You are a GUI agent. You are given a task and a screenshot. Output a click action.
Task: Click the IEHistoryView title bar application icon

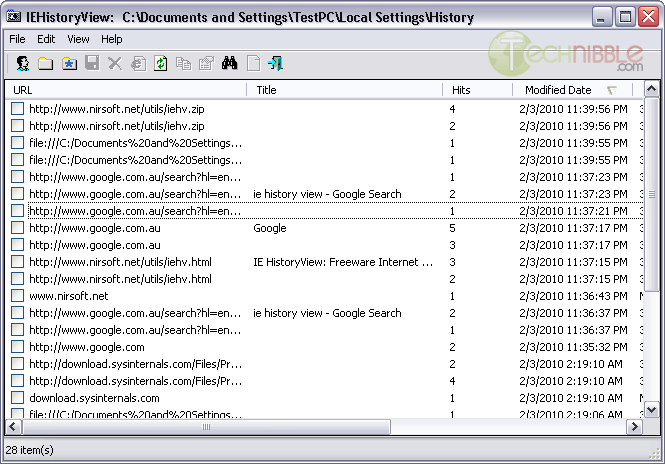click(14, 17)
